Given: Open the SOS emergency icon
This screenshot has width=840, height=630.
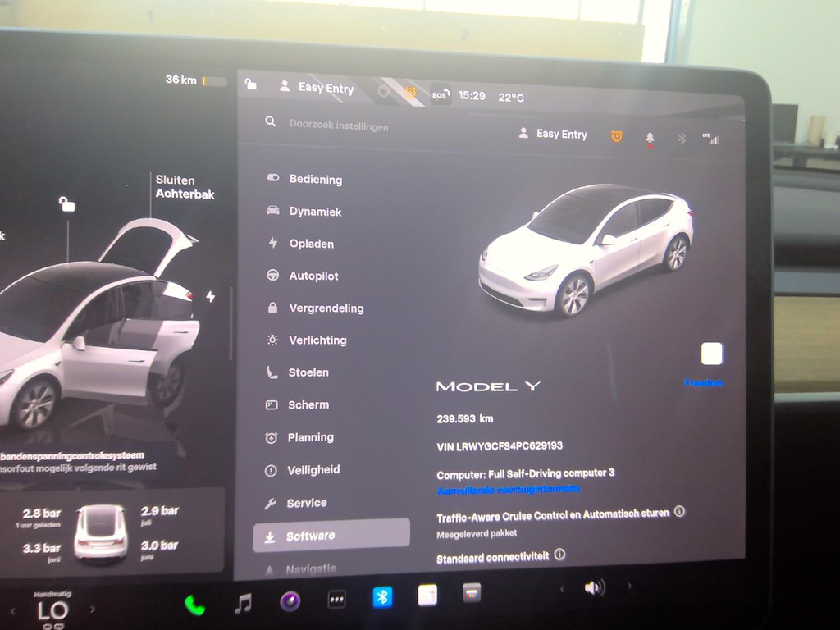Looking at the screenshot, I should (x=441, y=95).
